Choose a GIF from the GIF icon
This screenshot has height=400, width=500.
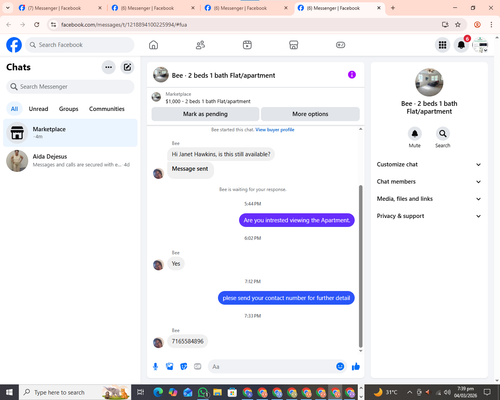click(198, 367)
